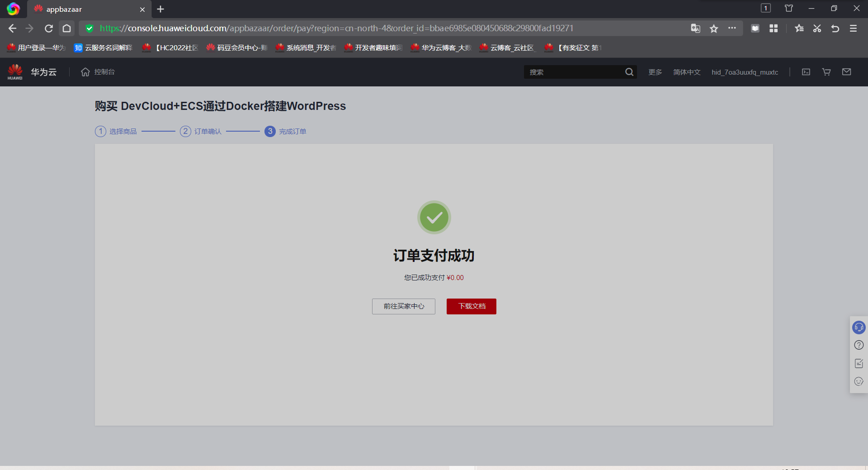Open the feedback edit icon
Screen dimensions: 868x470
coord(859,363)
